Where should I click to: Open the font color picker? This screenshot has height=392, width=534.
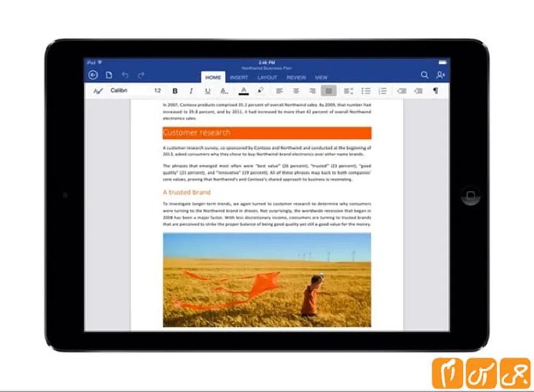click(243, 91)
